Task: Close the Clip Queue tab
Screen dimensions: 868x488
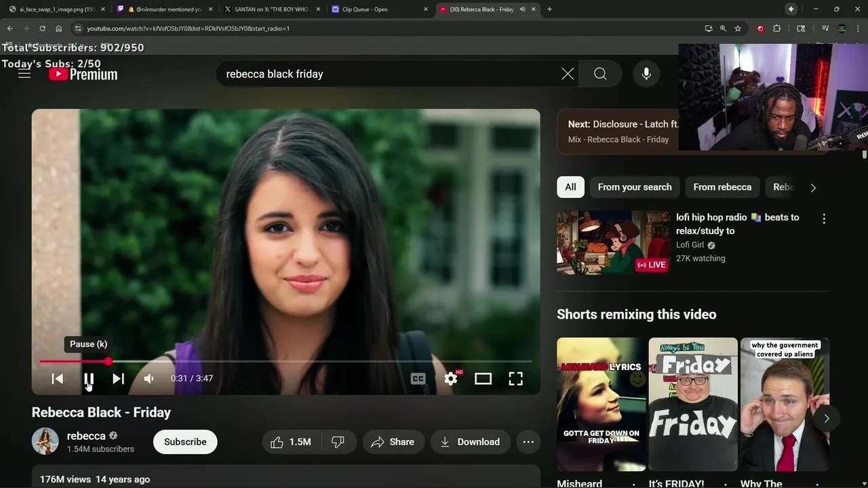Action: pos(426,9)
